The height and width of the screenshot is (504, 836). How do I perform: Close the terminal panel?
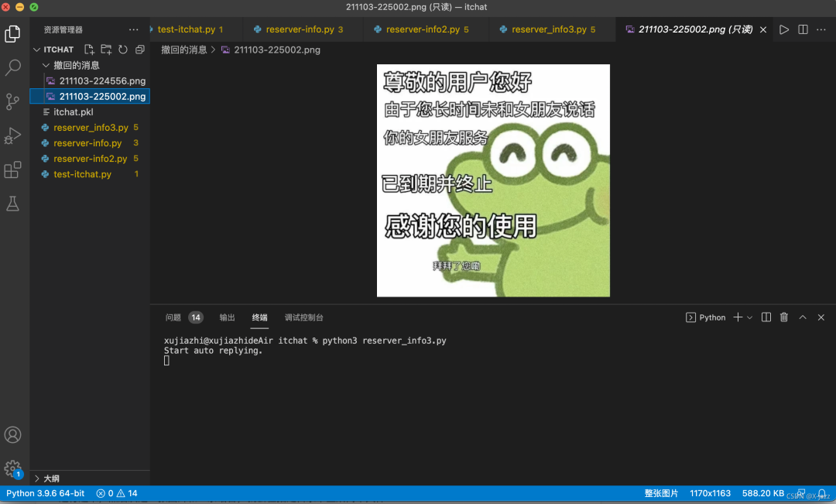pyautogui.click(x=821, y=317)
